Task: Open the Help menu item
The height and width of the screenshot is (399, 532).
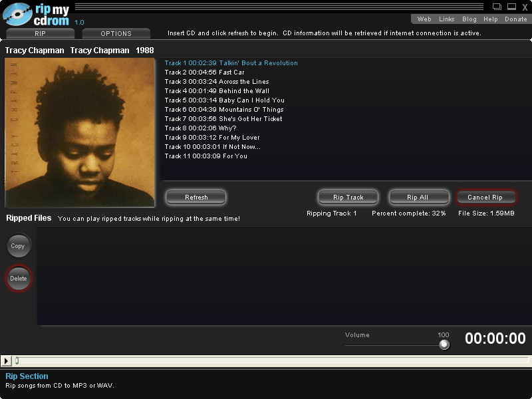Action: click(491, 19)
